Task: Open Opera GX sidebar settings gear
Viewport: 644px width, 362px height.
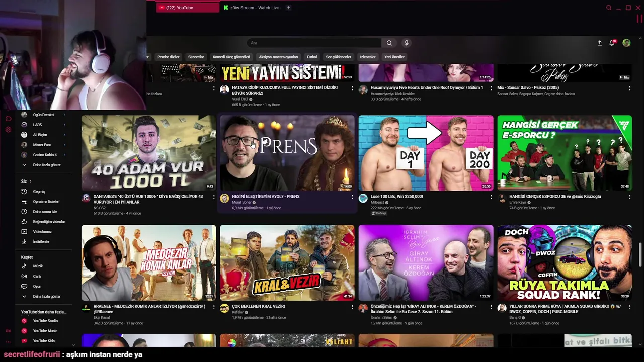Action: pyautogui.click(x=8, y=130)
